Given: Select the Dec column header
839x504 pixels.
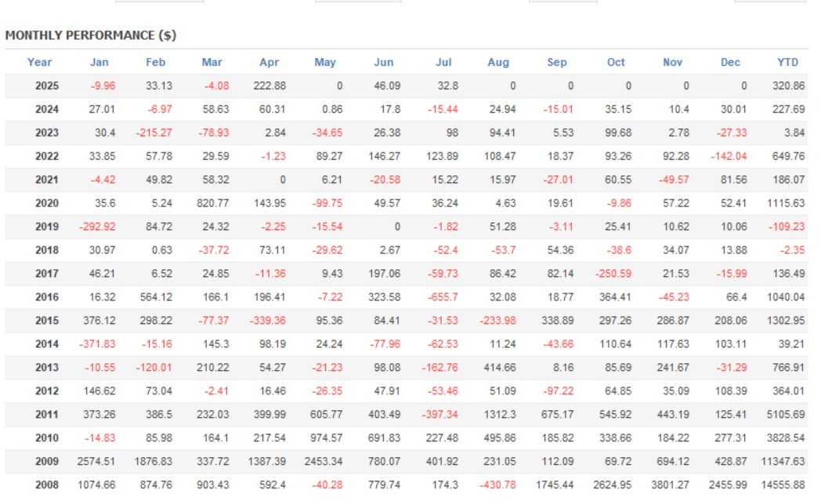Looking at the screenshot, I should (x=730, y=63).
